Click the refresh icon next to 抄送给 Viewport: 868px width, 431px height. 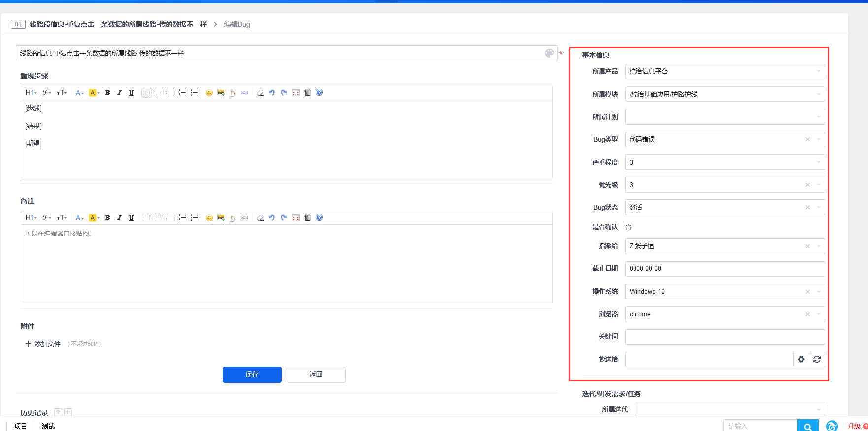817,359
